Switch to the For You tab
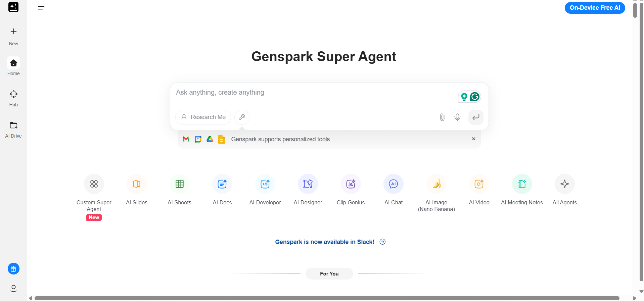This screenshot has height=302, width=644. pos(329,273)
